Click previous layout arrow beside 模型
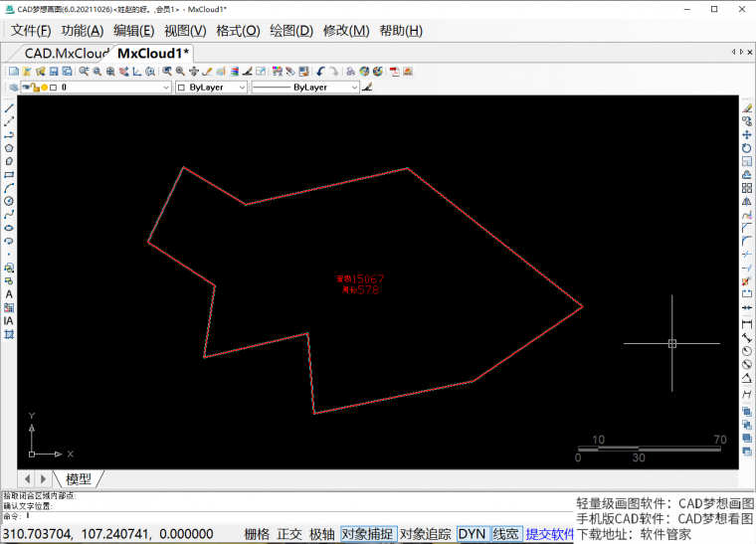756x544 pixels. [x=28, y=479]
